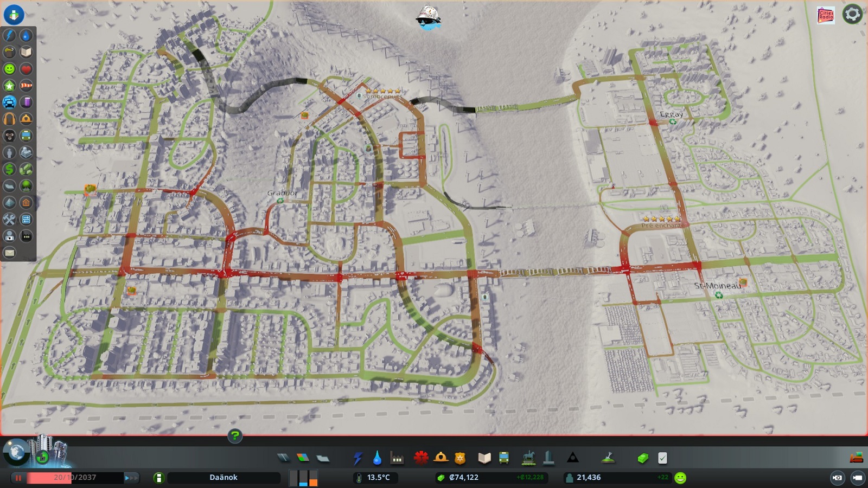Screen dimensions: 868x488
Task: Toggle the pause button
Action: click(x=18, y=478)
